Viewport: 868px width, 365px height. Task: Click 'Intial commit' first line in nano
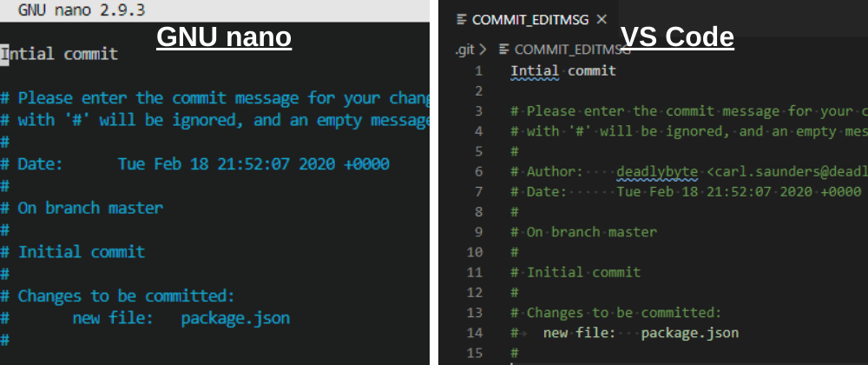coord(59,54)
